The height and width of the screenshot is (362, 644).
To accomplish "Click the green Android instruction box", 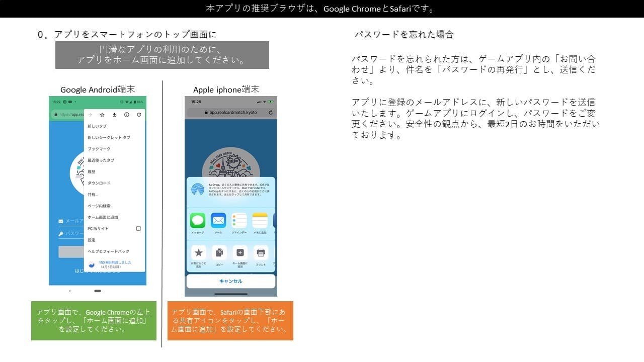I will click(x=94, y=321).
